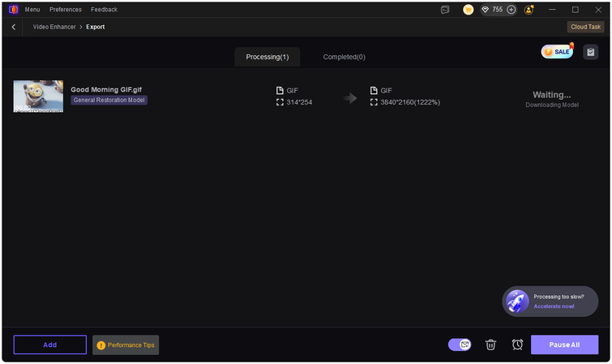Click the Accelerate now! link
Screen dimensions: 612x364
point(554,306)
